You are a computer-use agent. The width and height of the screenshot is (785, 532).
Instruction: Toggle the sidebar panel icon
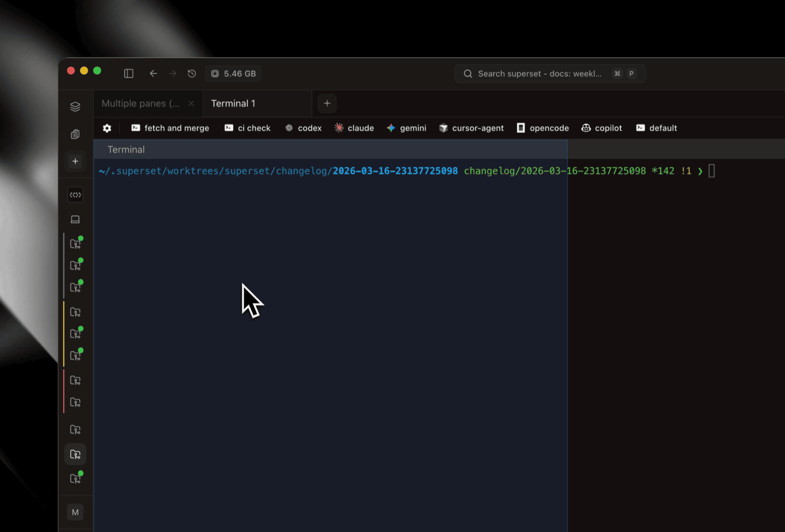tap(129, 74)
